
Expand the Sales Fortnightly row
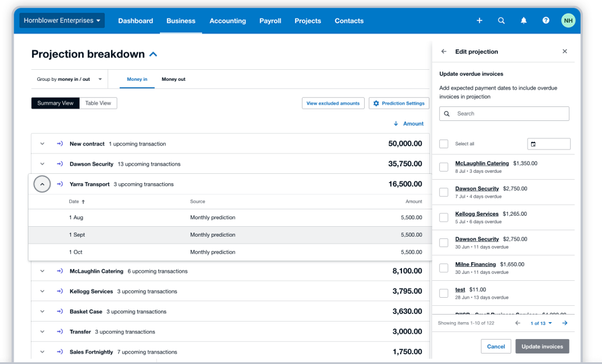tap(42, 352)
